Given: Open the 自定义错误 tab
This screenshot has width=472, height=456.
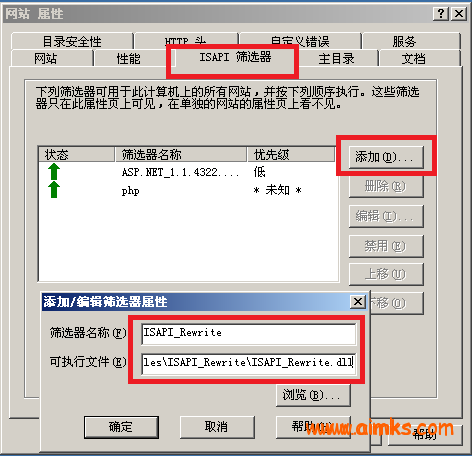Looking at the screenshot, I should 300,41.
